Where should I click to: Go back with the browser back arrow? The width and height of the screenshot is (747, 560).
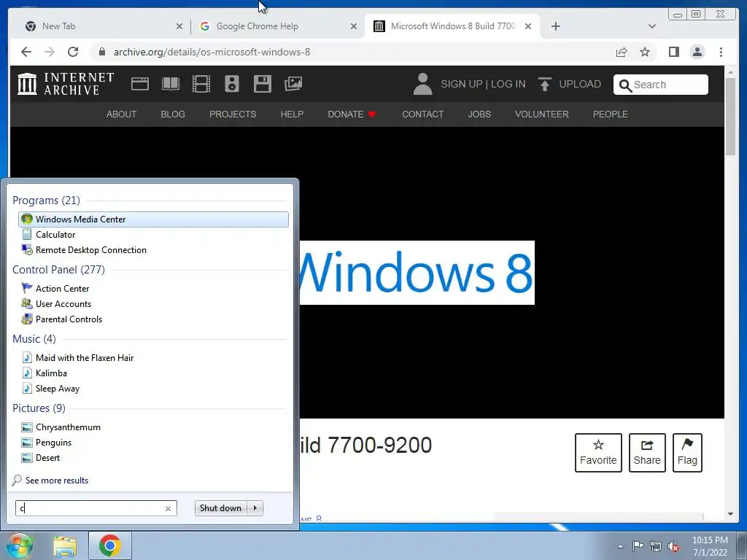(x=26, y=52)
